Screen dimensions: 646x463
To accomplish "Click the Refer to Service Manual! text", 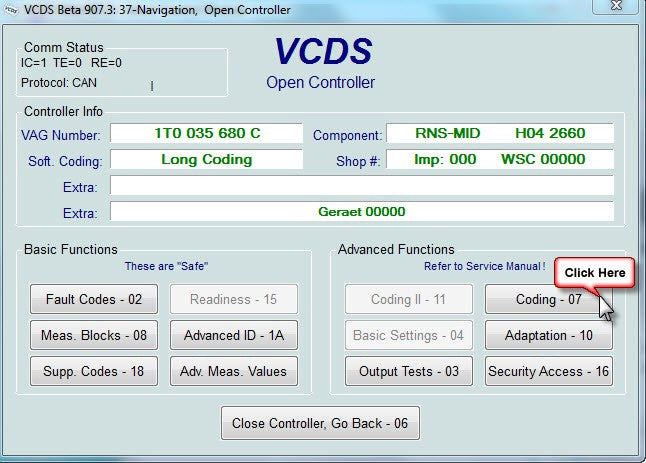I will [485, 266].
